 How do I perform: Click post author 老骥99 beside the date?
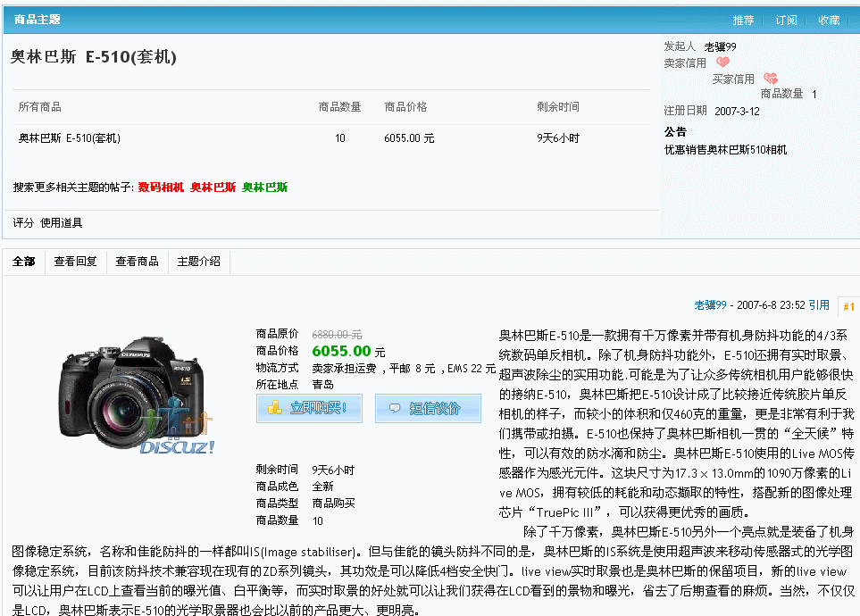coord(710,305)
